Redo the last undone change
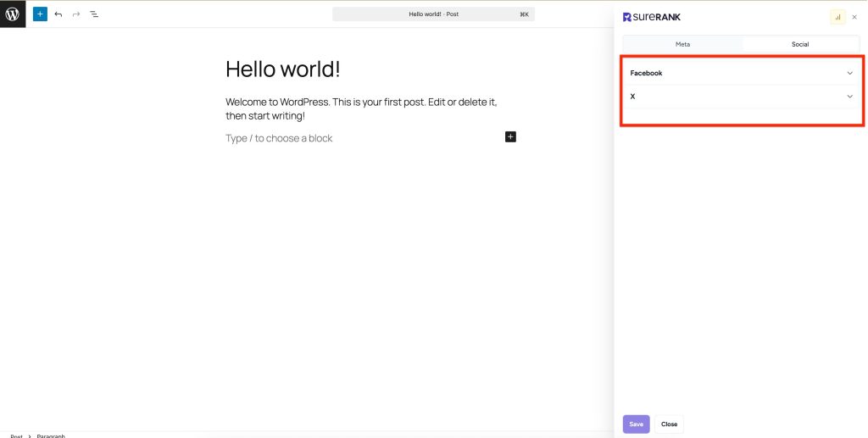 (x=76, y=14)
